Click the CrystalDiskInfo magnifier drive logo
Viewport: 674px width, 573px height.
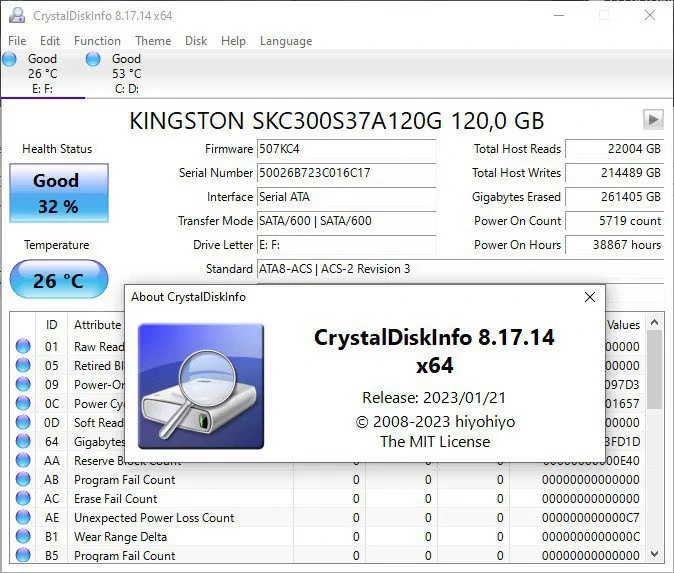coord(201,384)
